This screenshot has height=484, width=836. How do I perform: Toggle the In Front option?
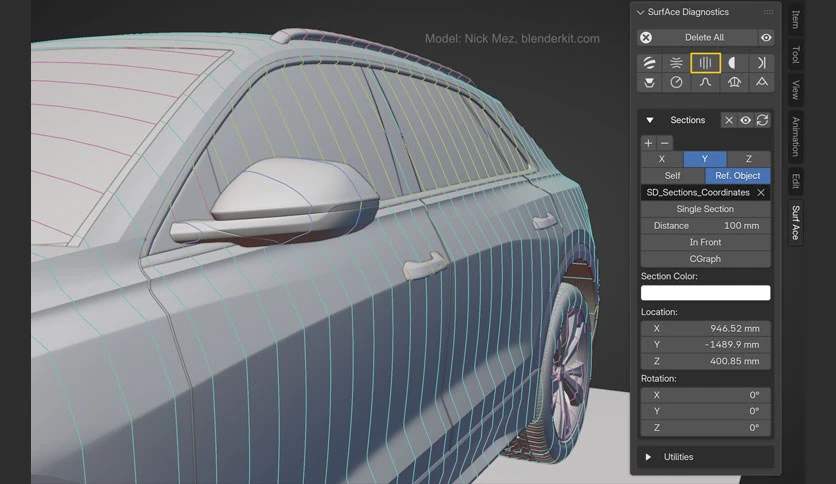point(705,242)
